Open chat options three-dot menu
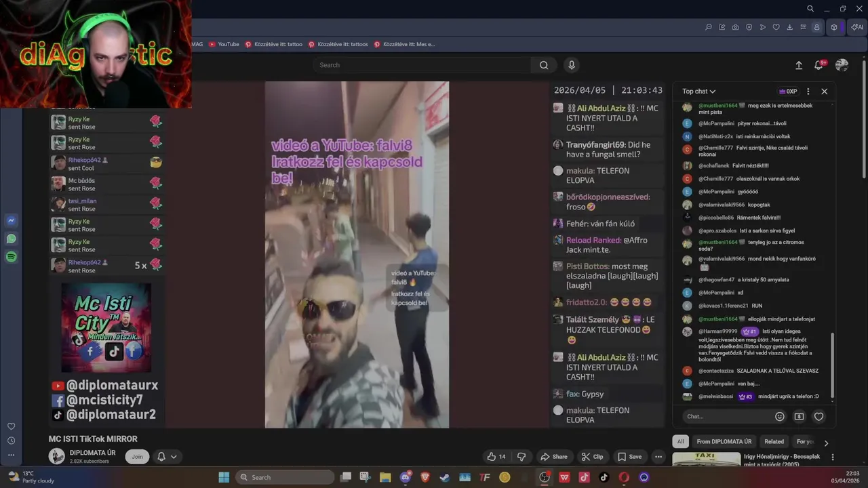868x488 pixels. [808, 91]
